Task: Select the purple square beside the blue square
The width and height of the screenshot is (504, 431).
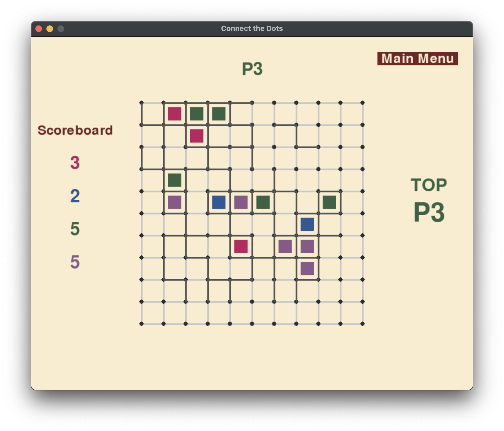Action: point(241,203)
